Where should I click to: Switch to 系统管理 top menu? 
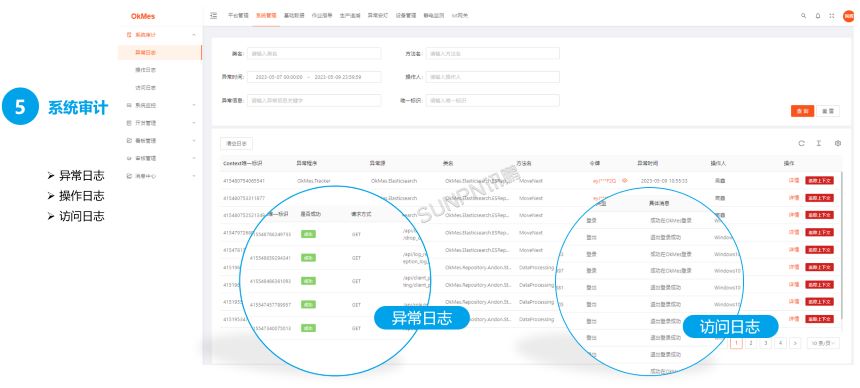265,16
